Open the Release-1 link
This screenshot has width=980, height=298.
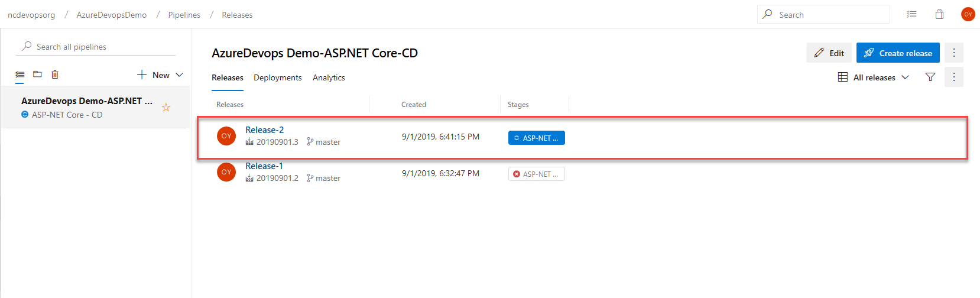264,166
